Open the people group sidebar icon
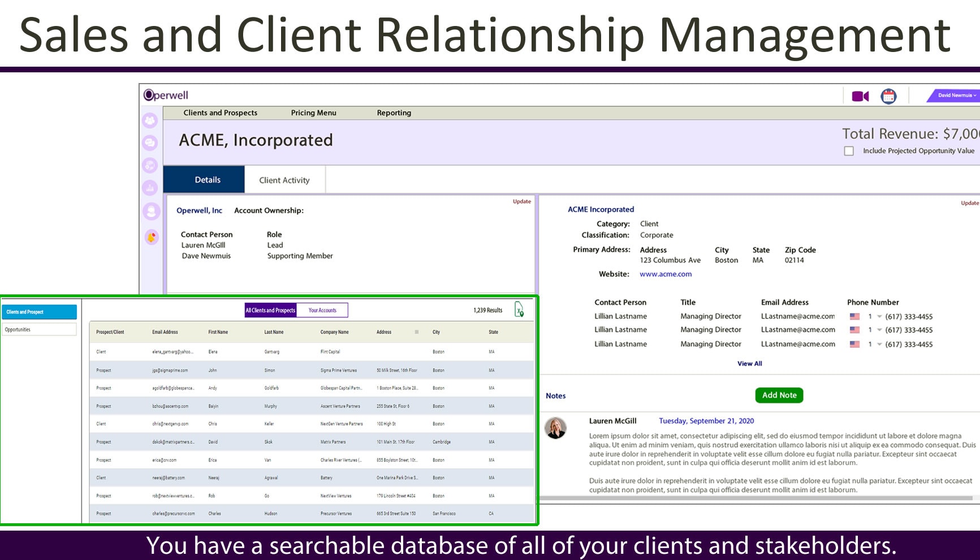This screenshot has width=980, height=560. pyautogui.click(x=150, y=120)
